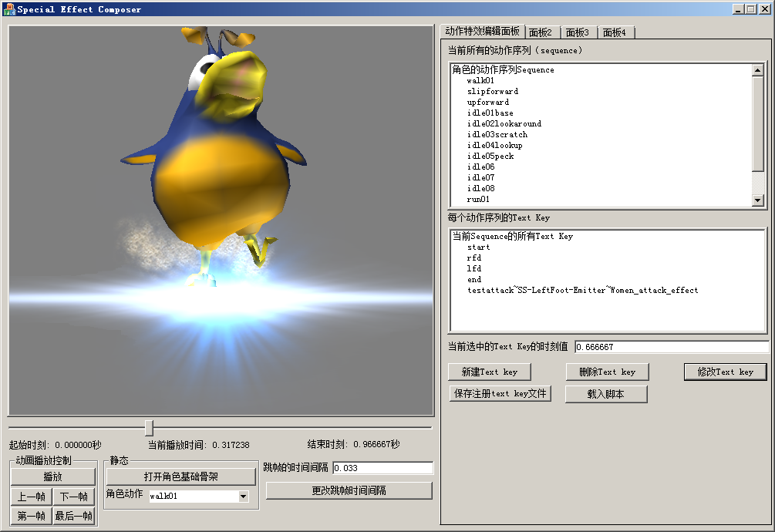Image resolution: width=775 pixels, height=532 pixels.
Task: Open the 角色动作 dropdown arrow
Action: pyautogui.click(x=243, y=497)
